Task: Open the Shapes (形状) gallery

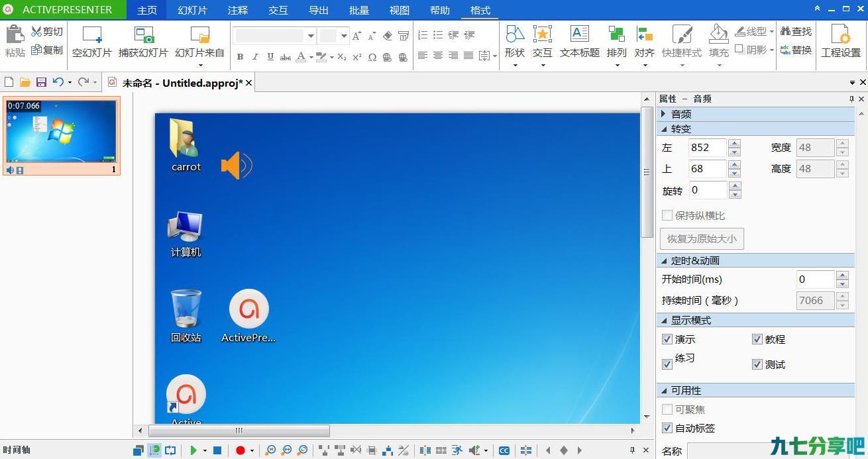Action: (515, 46)
